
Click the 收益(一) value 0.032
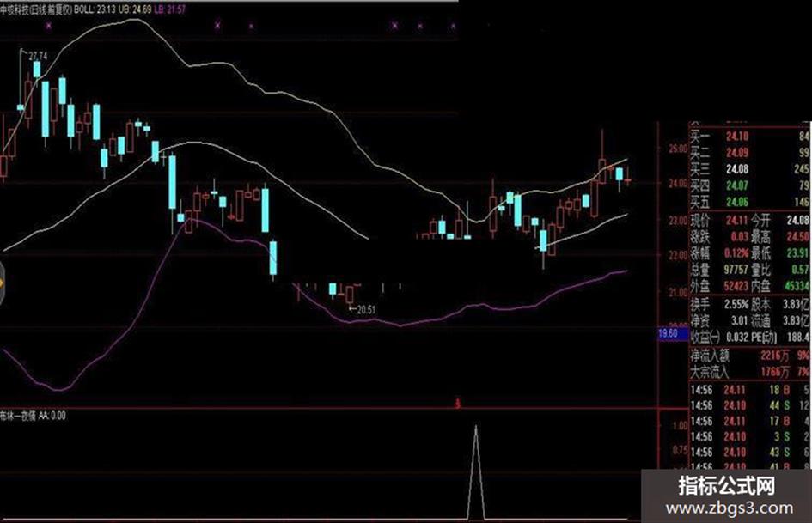coord(737,338)
